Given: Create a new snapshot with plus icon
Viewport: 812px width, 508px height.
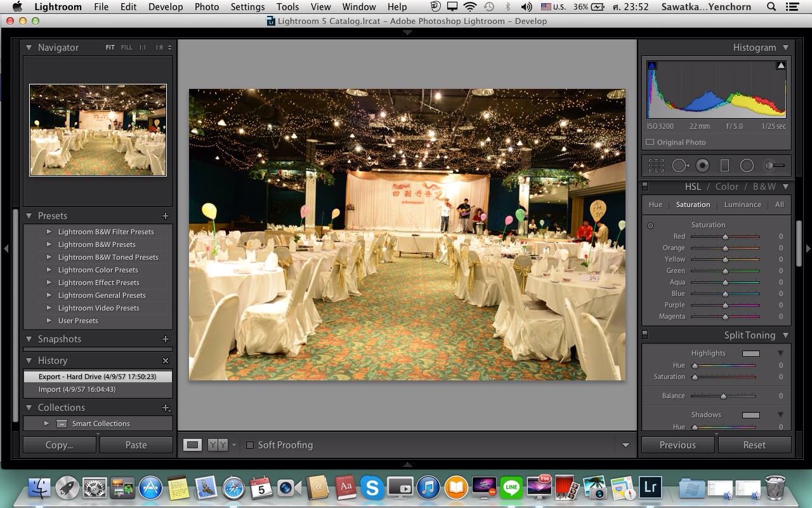Looking at the screenshot, I should (166, 339).
